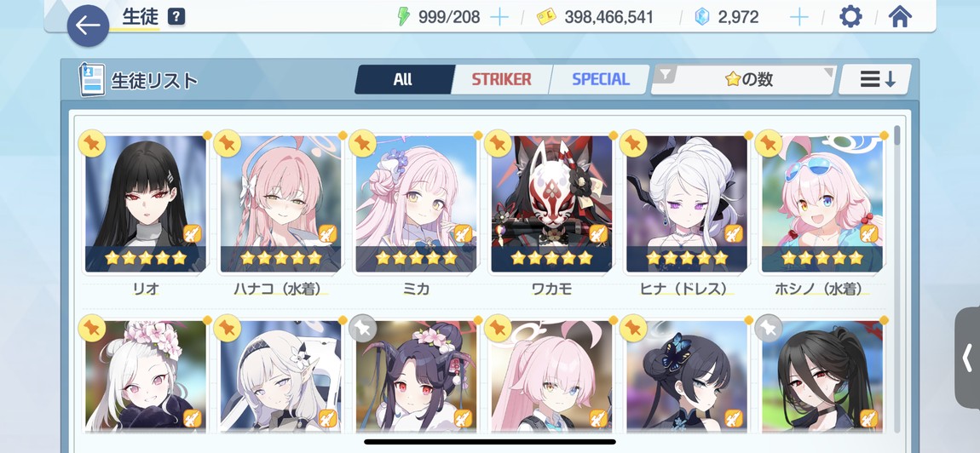
Task: Open ヒナ（ドレス）student card
Action: point(686,204)
